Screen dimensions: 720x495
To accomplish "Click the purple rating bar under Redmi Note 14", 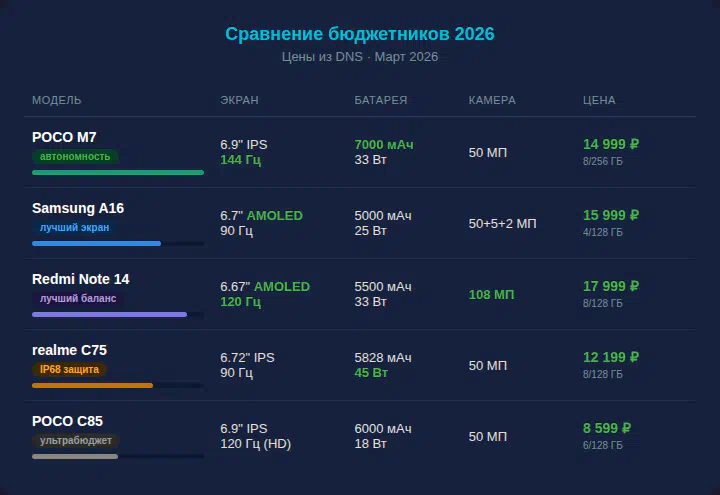I will (x=109, y=315).
